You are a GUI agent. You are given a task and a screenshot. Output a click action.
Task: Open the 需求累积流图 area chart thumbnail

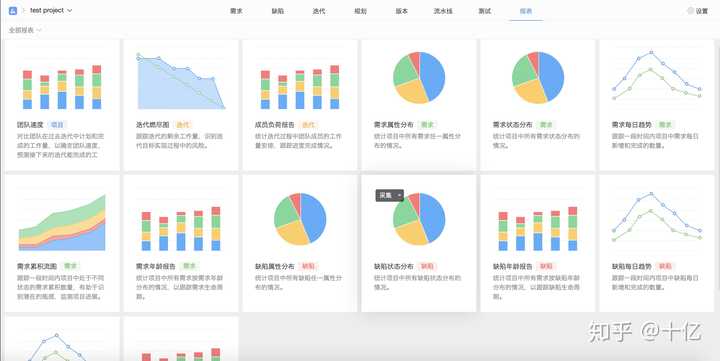click(62, 223)
